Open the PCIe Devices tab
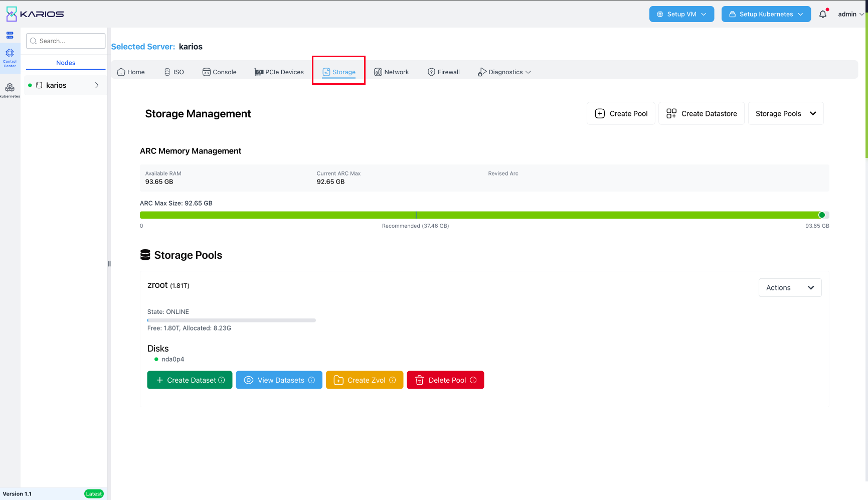The height and width of the screenshot is (500, 868). coord(279,72)
